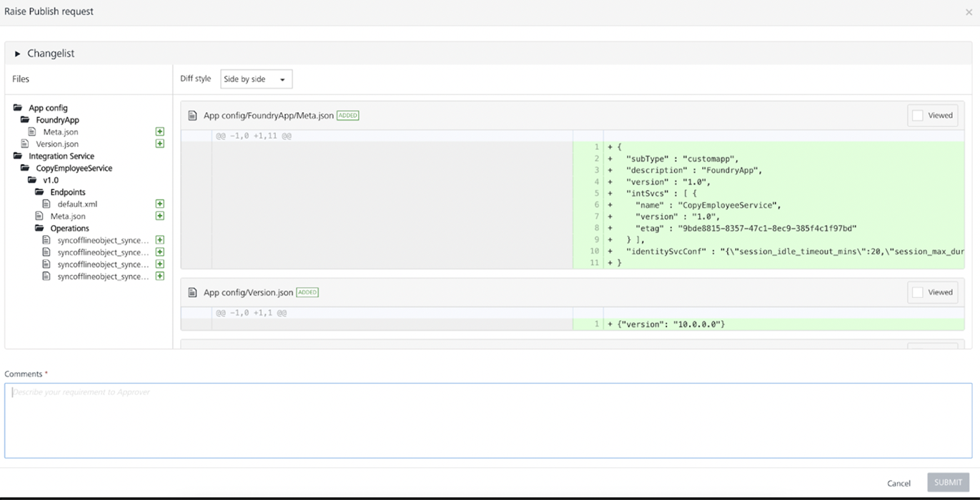Screen dimensions: 980x500
Task: Mark App config/Version.json as Viewed
Action: pyautogui.click(x=918, y=292)
